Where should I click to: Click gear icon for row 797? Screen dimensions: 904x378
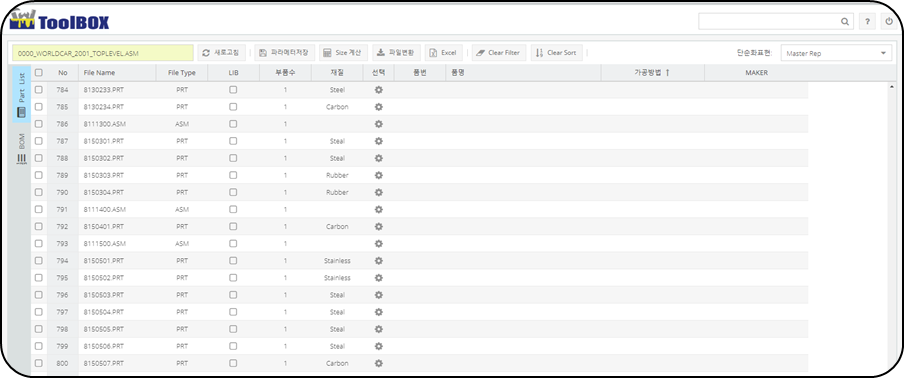(x=379, y=312)
